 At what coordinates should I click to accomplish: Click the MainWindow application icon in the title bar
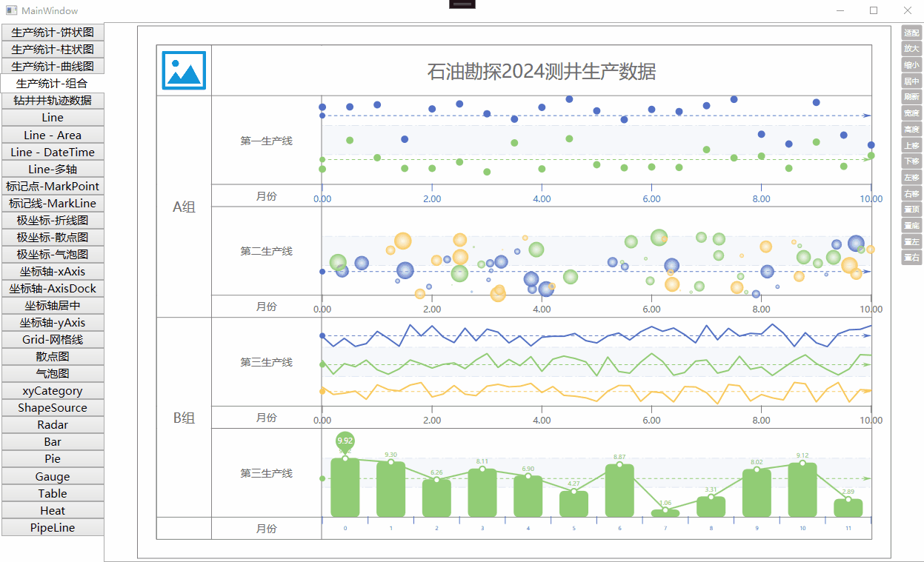(x=11, y=10)
